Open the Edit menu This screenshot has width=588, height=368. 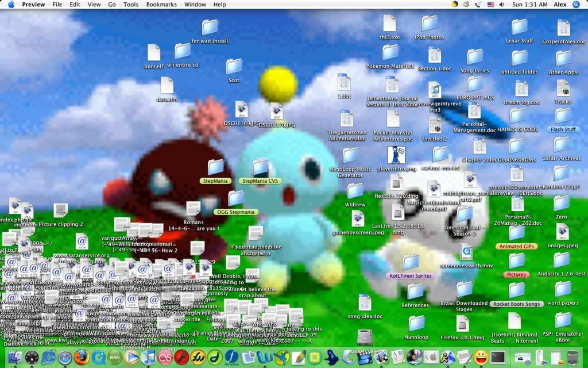coord(75,5)
